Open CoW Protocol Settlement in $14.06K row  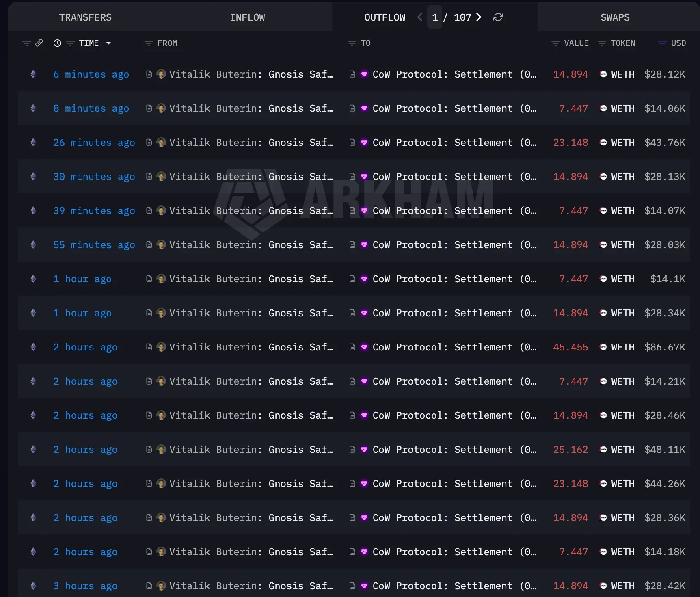(454, 108)
